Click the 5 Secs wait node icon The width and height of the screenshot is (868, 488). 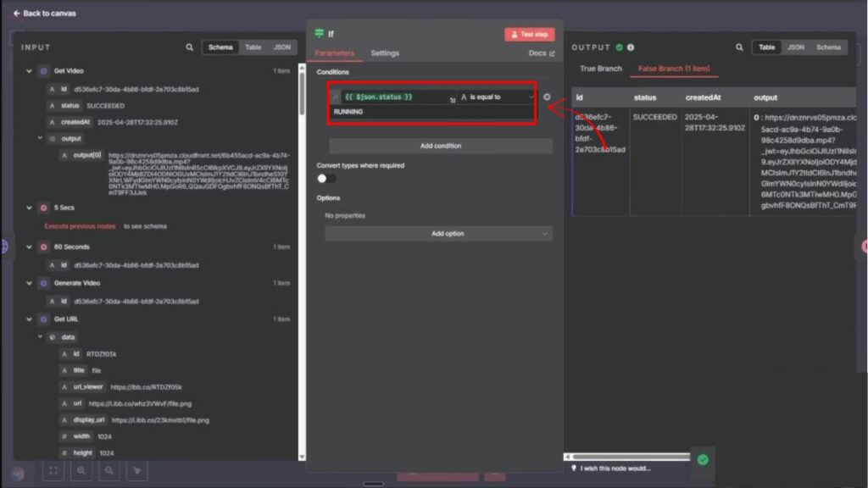click(x=43, y=208)
